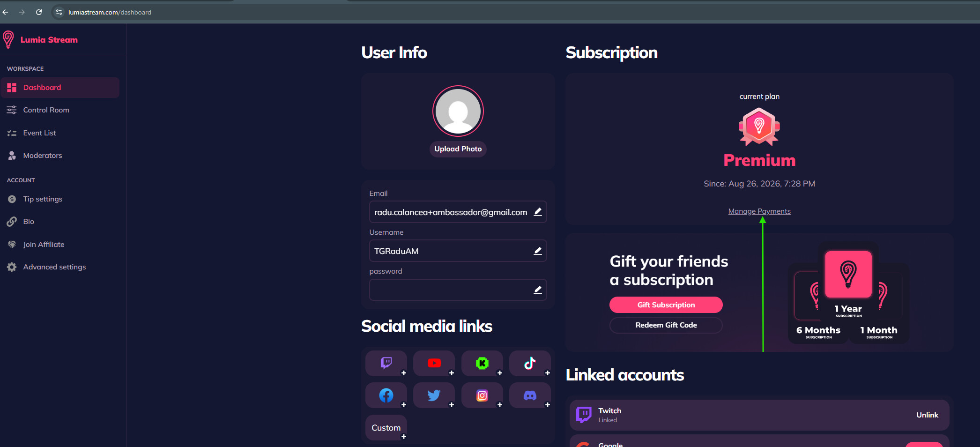Edit the password with pencil icon

538,290
